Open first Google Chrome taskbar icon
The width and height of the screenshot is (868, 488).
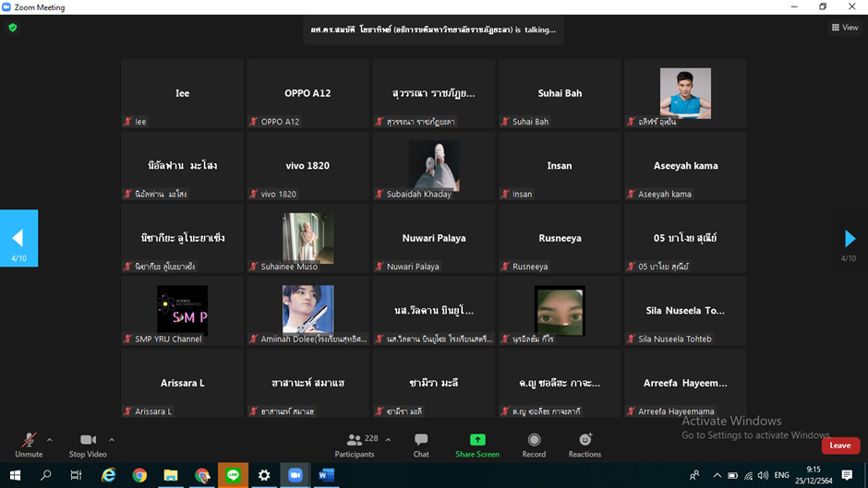click(x=139, y=475)
